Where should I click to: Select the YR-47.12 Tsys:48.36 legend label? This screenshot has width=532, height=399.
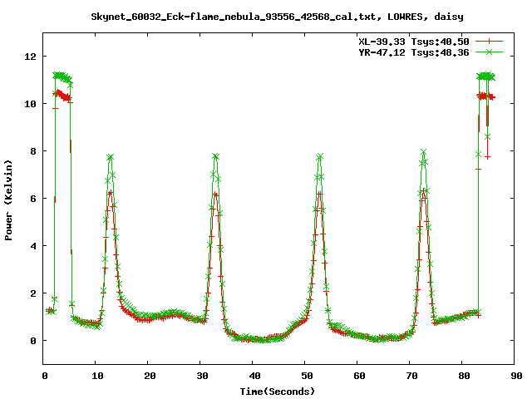click(414, 52)
